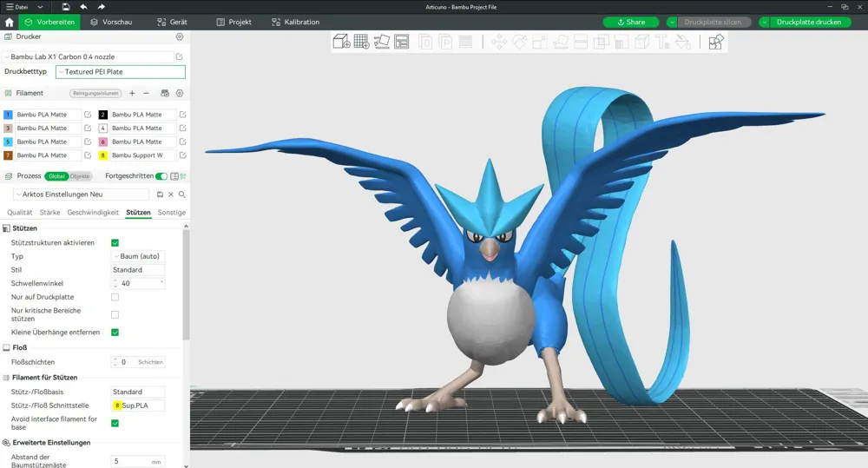This screenshot has height=468, width=868.
Task: Save the Arktos Einstellungen Neu preset
Action: (x=160, y=194)
